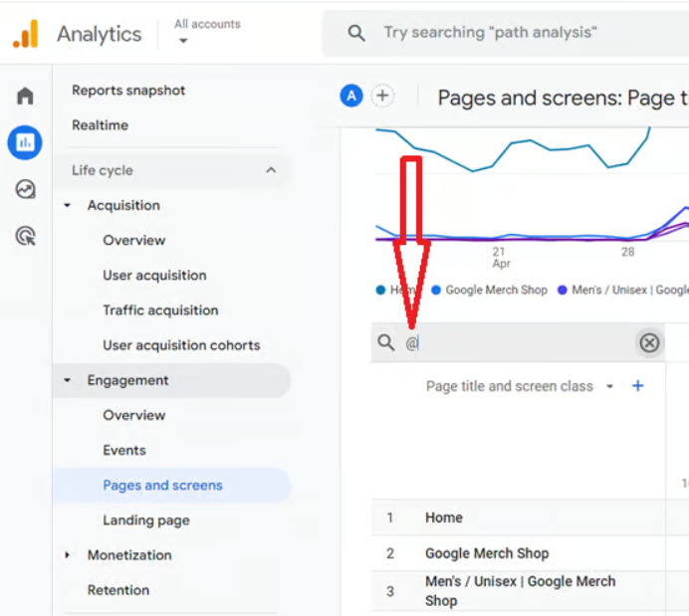Click into the table search field containing @
The height and width of the screenshot is (616, 689).
(x=518, y=343)
